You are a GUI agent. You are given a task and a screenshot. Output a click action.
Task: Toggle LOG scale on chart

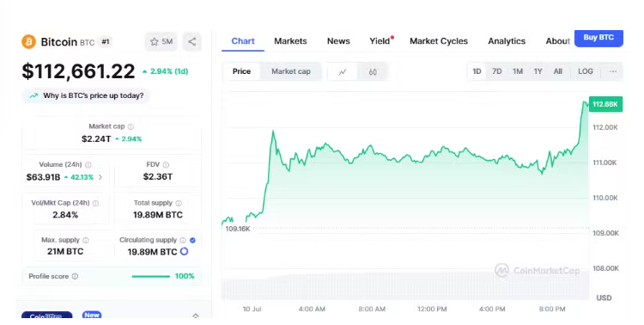tap(586, 71)
